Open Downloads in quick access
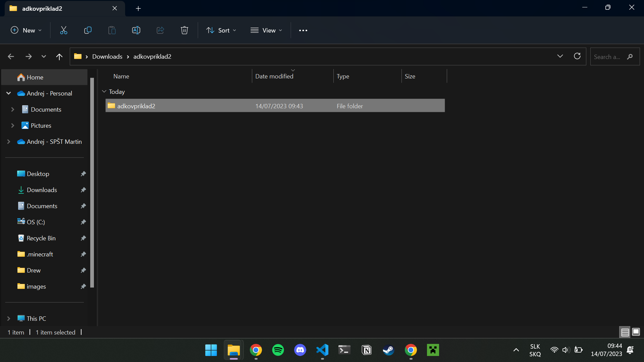Image resolution: width=644 pixels, height=362 pixels. point(42,190)
